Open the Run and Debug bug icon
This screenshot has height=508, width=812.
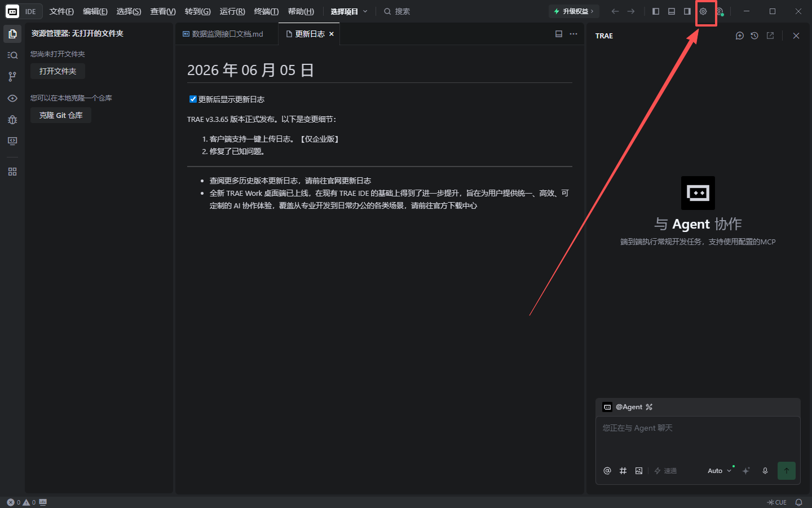click(x=12, y=120)
